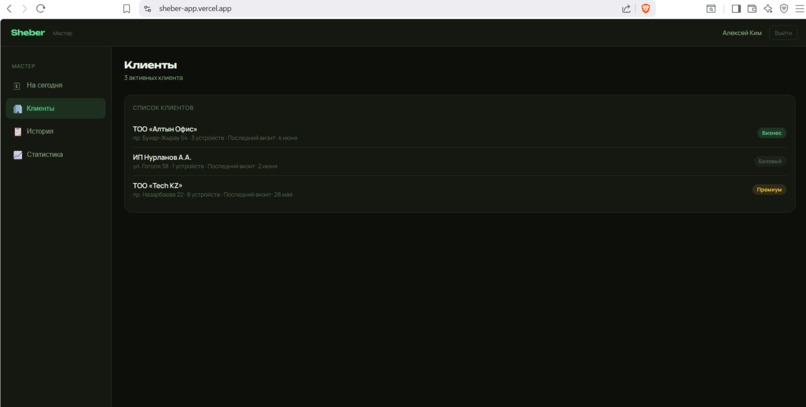Click the building icon beside 'Клиенты'

pyautogui.click(x=17, y=109)
